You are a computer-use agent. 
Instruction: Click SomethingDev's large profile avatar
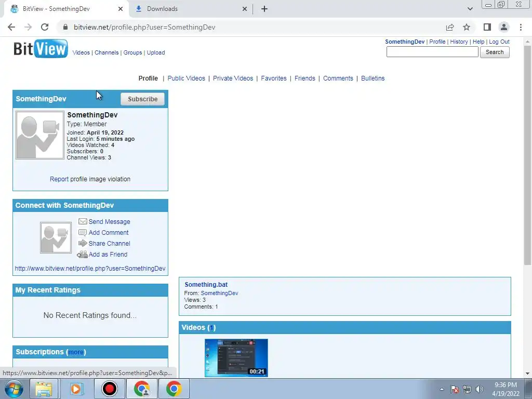pos(39,135)
